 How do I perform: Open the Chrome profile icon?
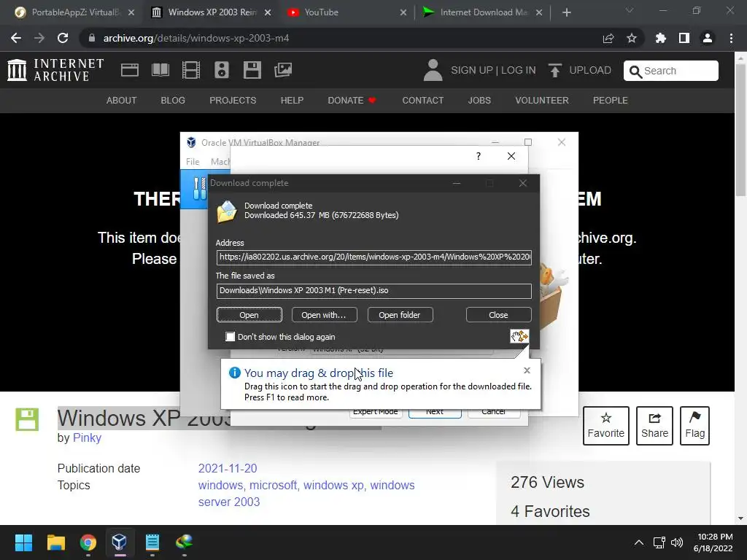tap(708, 38)
